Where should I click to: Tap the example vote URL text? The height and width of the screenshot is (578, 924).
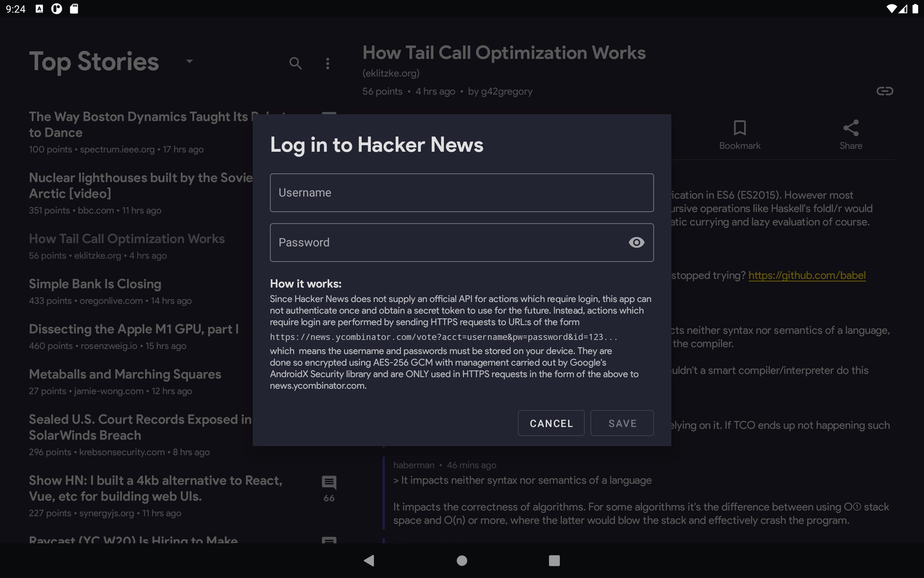[x=443, y=337]
